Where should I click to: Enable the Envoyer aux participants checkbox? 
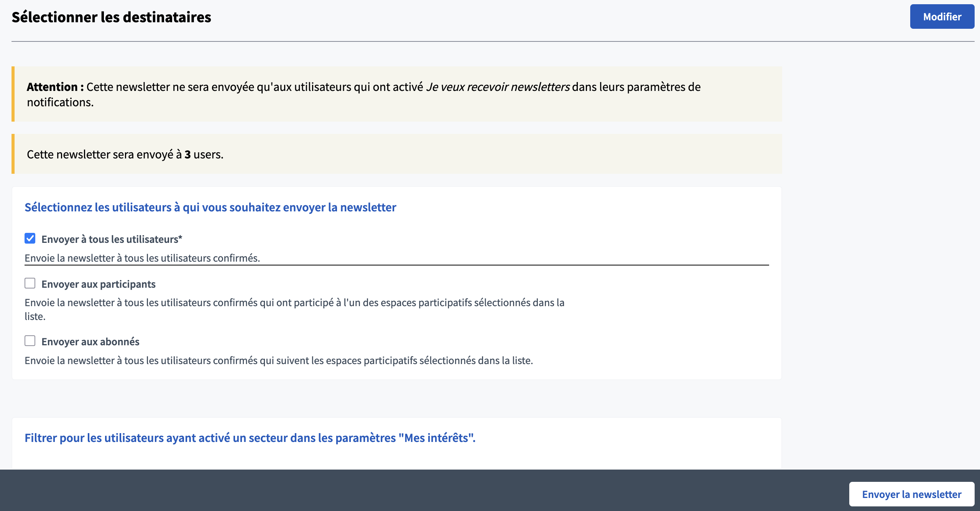coord(30,284)
